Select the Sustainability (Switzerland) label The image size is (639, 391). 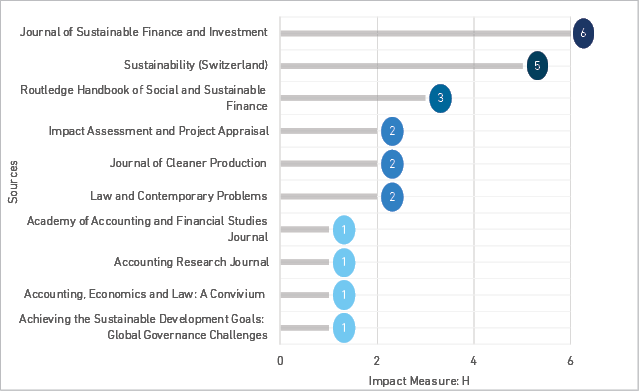click(196, 65)
